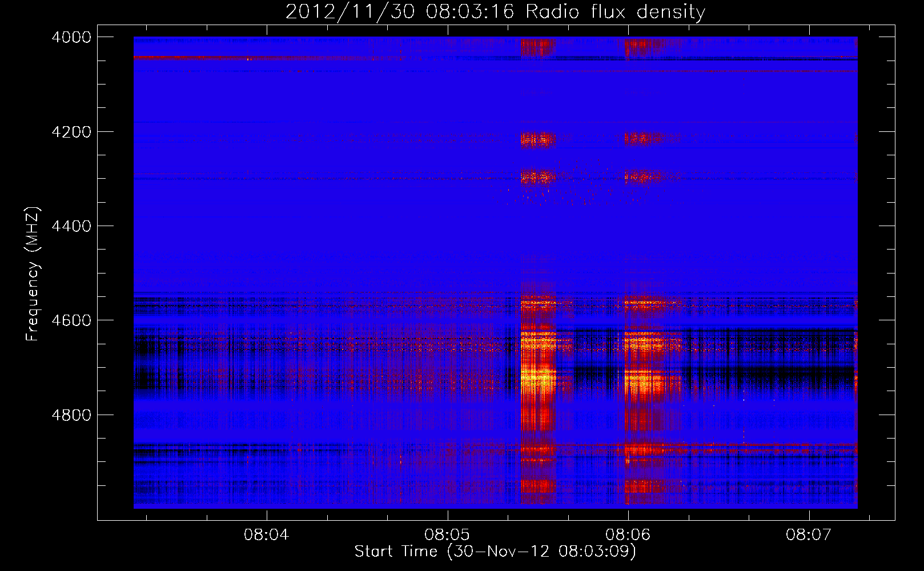Viewport: 924px width, 571px height.
Task: Click the 08:06 time tick label
Action: click(628, 535)
